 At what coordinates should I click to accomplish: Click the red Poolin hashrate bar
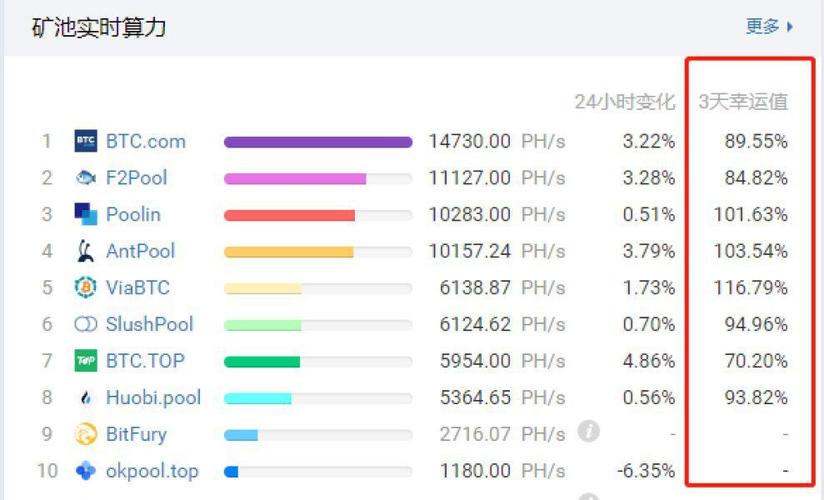289,215
